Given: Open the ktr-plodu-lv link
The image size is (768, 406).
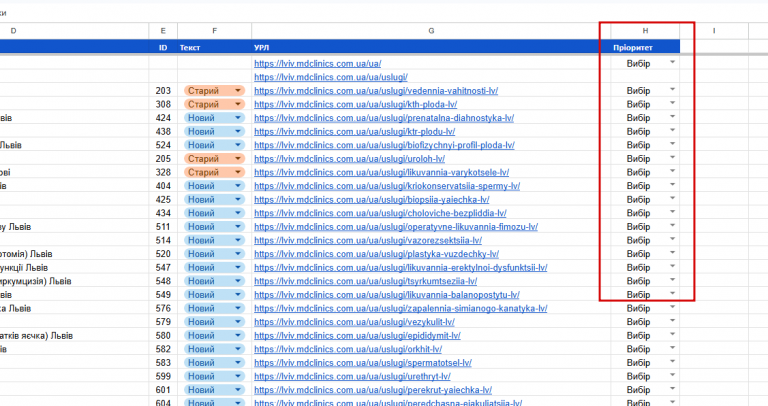Looking at the screenshot, I should (355, 132).
